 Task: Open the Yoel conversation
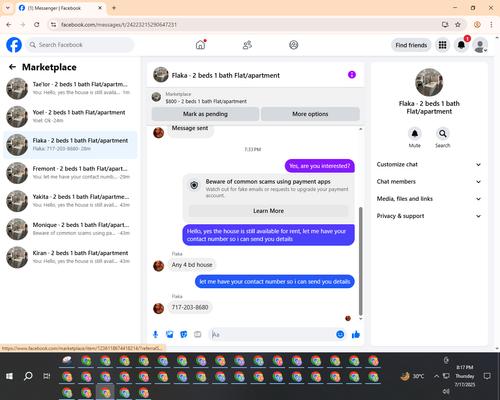(70, 117)
